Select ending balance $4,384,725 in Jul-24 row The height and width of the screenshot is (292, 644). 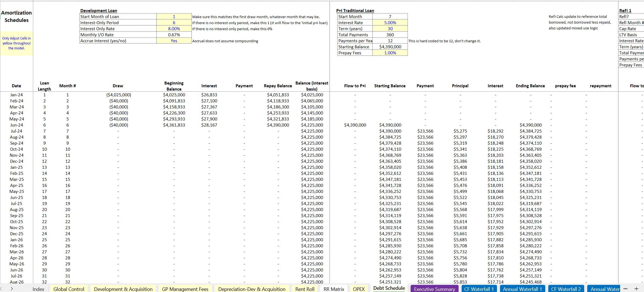pos(530,131)
